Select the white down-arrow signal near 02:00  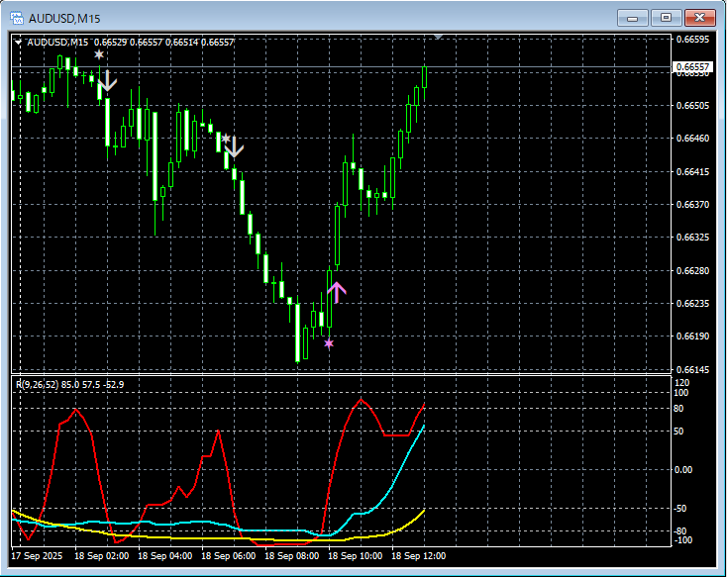click(x=108, y=82)
